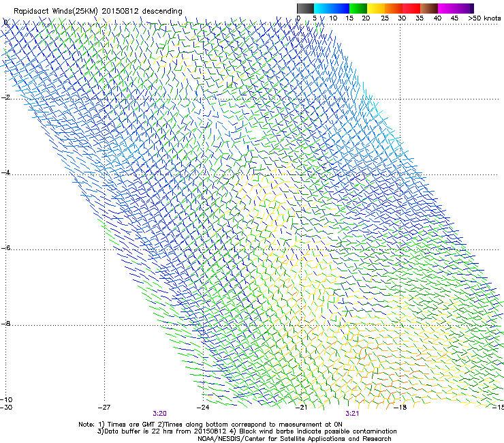504x443 pixels.
Task: Click the "-18" longitude axis label
Action: pyautogui.click(x=400, y=408)
